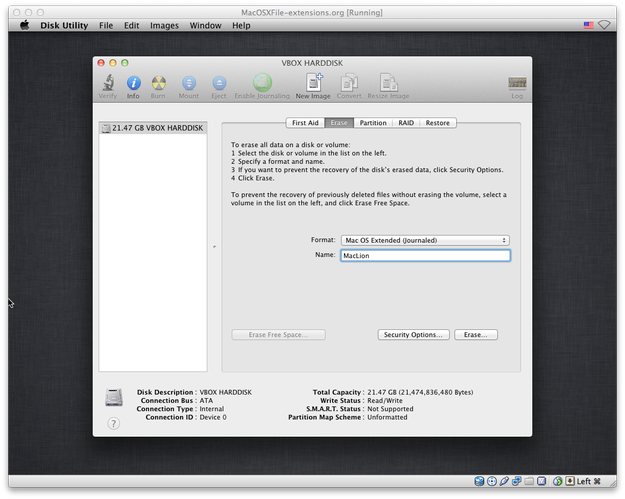Click the US flag input menu icon
Screen dimensions: 625x499
coord(588,25)
